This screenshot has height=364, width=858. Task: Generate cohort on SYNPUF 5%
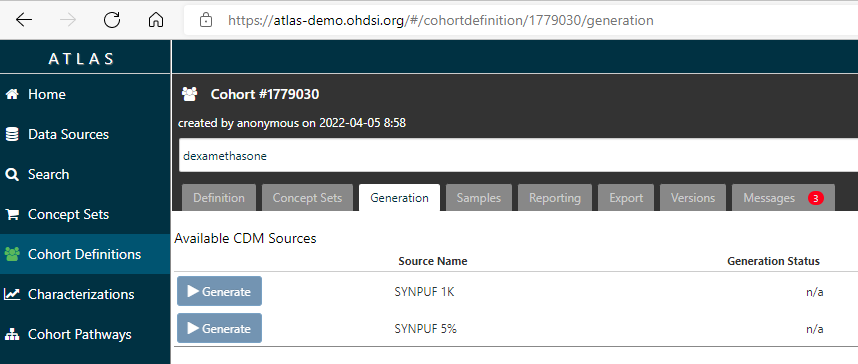[x=219, y=328]
